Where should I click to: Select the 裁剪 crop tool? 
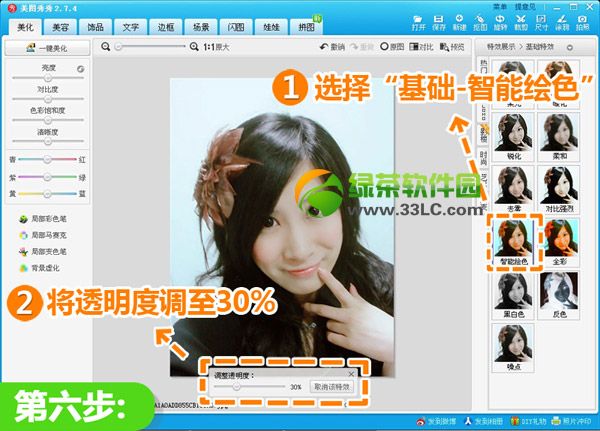coord(520,23)
